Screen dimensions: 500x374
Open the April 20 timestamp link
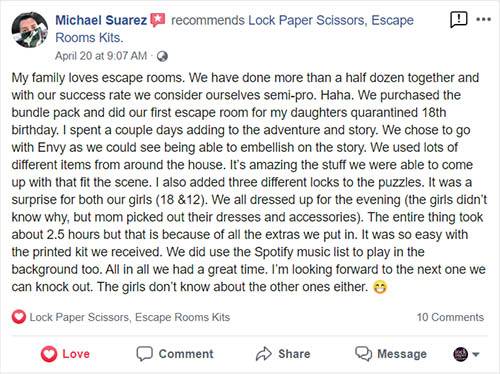click(101, 56)
